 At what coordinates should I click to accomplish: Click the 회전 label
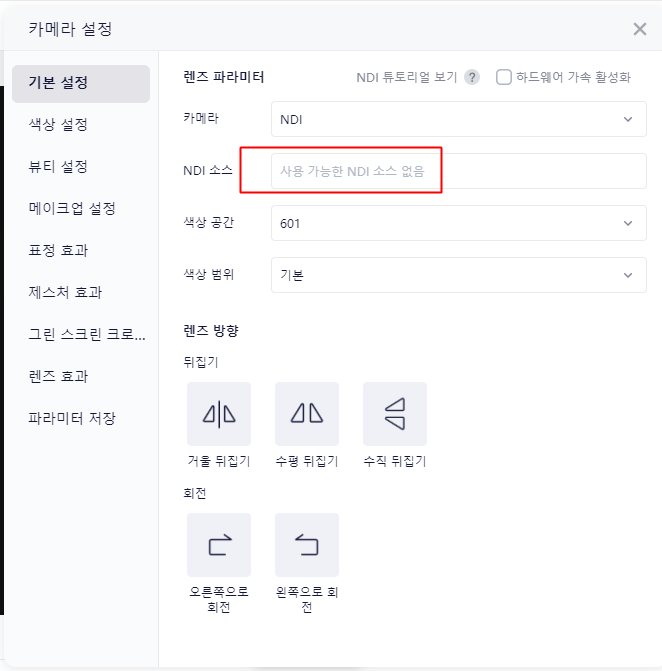click(195, 493)
